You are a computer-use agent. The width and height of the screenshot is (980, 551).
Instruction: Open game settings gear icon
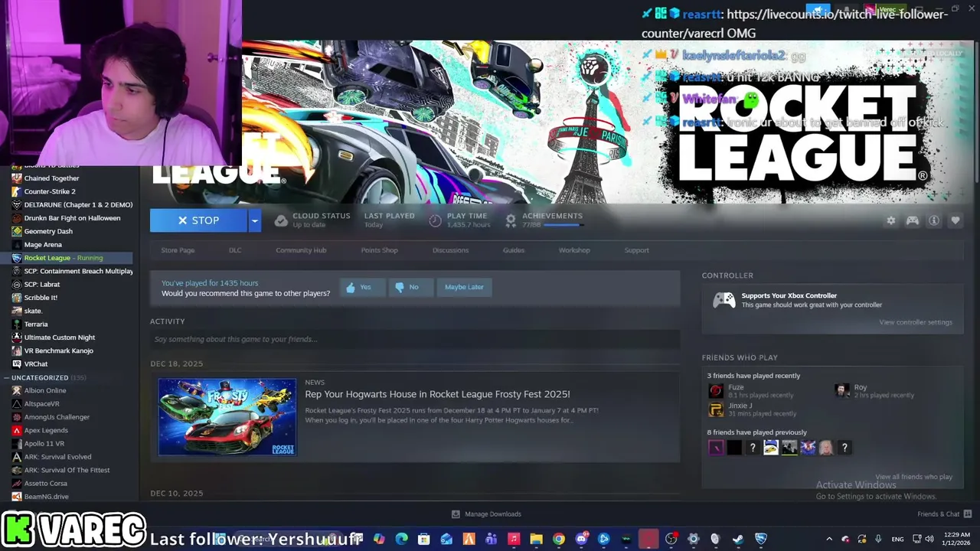(890, 220)
